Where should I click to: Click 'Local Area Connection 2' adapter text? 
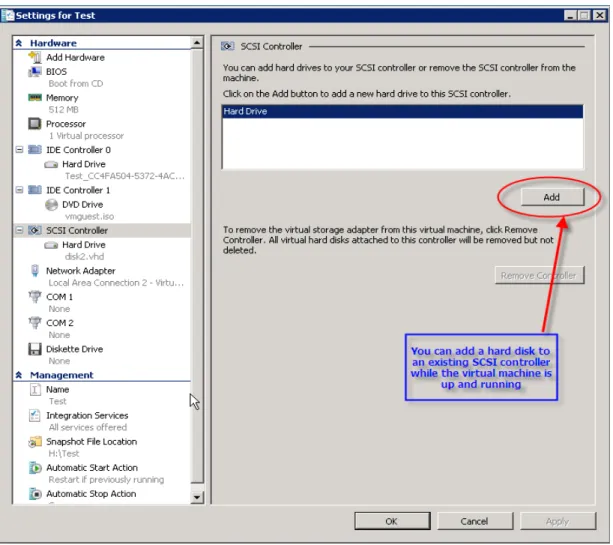point(116,283)
